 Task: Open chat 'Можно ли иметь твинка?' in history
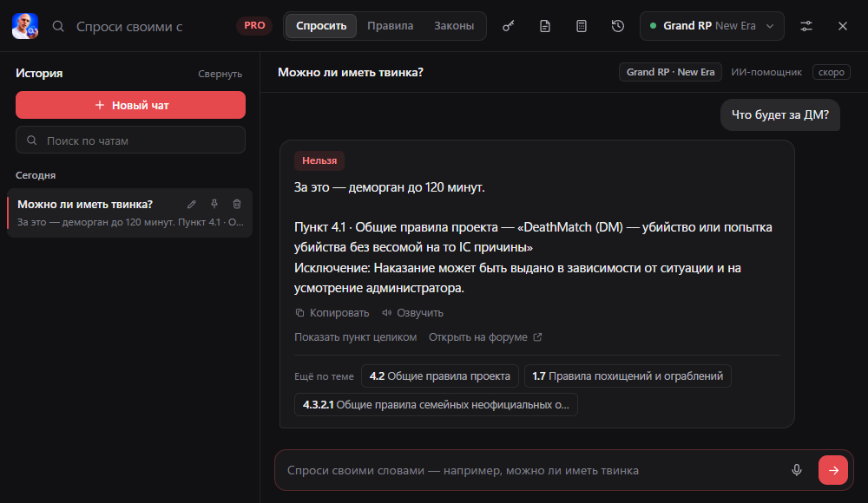coord(129,213)
